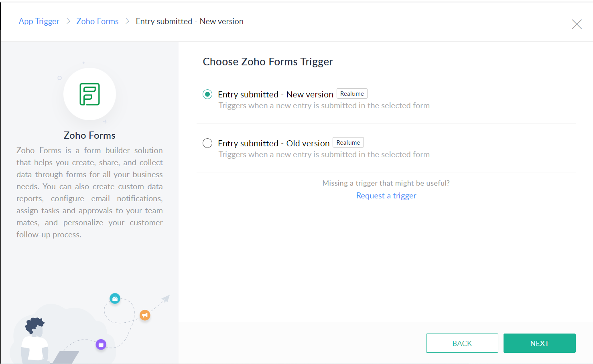Click the teal shopping bag illustration icon
This screenshot has height=364, width=593.
[115, 298]
